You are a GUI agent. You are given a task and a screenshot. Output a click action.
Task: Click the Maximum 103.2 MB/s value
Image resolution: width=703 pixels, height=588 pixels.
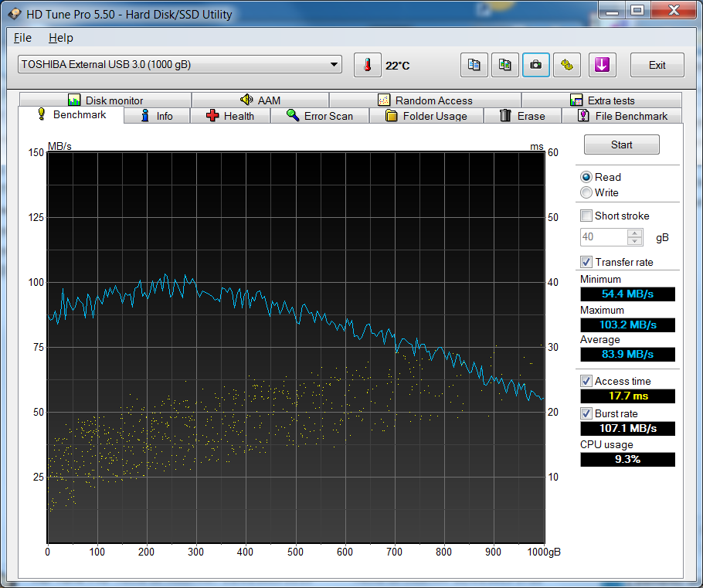pos(627,325)
